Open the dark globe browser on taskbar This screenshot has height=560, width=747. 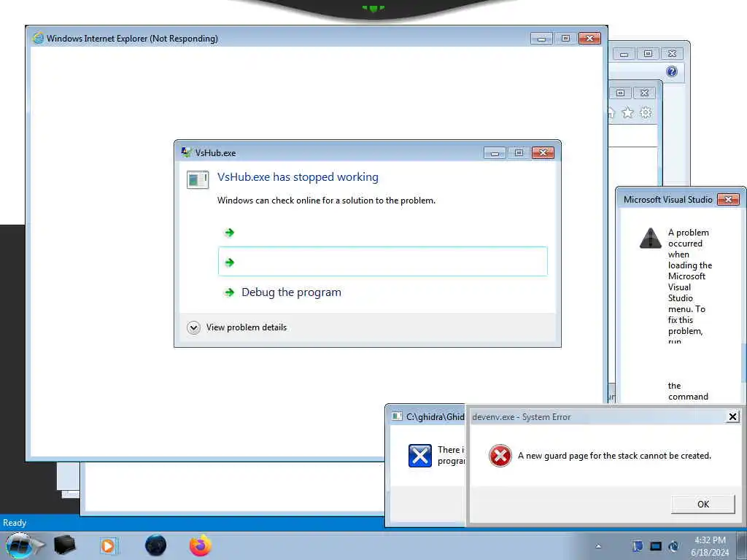click(156, 545)
